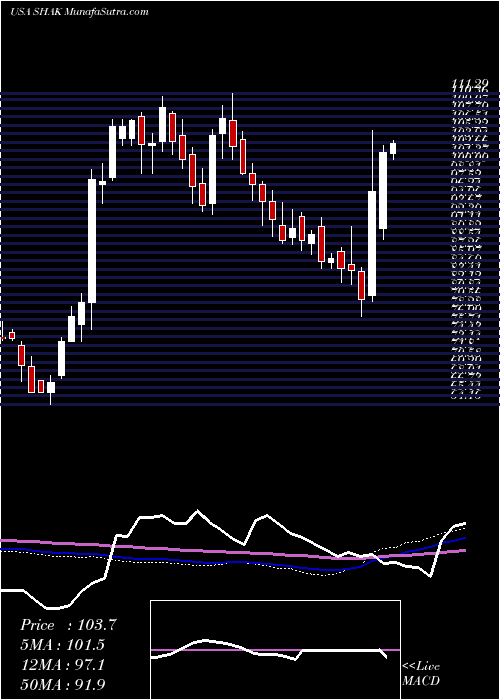This screenshot has width=500, height=700.
Task: Click the '<<Live MACD' label
Action: point(421,674)
